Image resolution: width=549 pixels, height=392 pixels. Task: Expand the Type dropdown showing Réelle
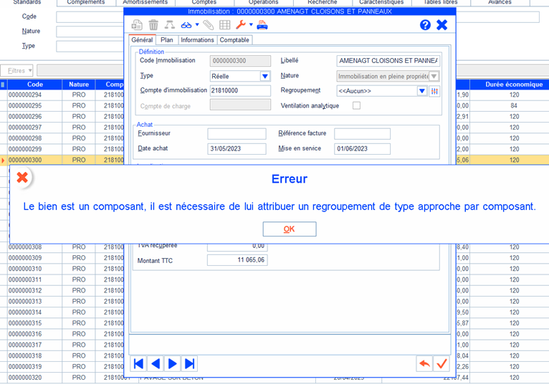pos(264,76)
